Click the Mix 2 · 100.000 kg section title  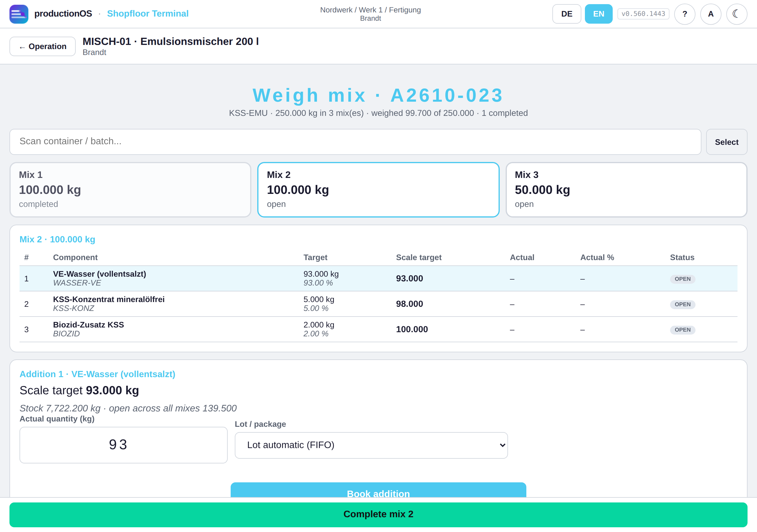57,239
